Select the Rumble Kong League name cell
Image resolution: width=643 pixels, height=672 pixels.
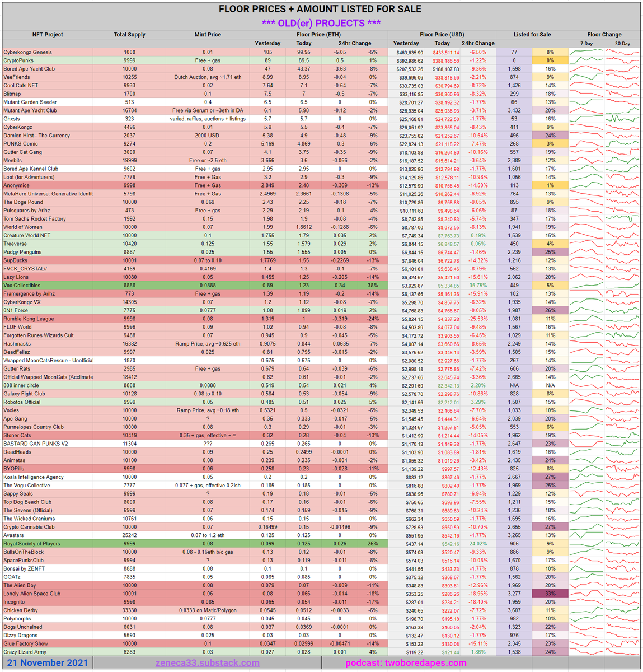(x=29, y=319)
